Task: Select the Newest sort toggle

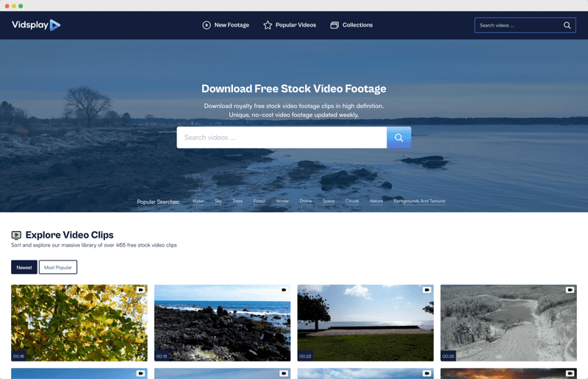Action: (x=24, y=267)
